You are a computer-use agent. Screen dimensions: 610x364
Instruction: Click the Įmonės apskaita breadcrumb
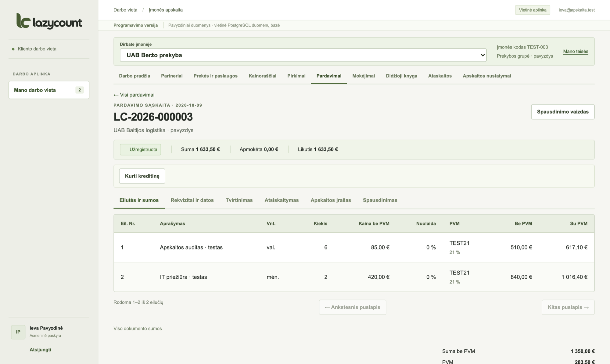166,10
